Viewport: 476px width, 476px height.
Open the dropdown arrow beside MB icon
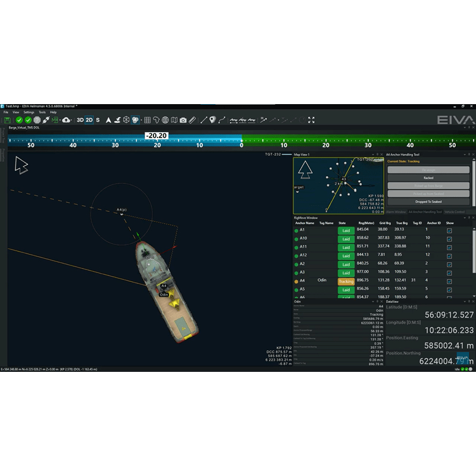click(x=60, y=121)
